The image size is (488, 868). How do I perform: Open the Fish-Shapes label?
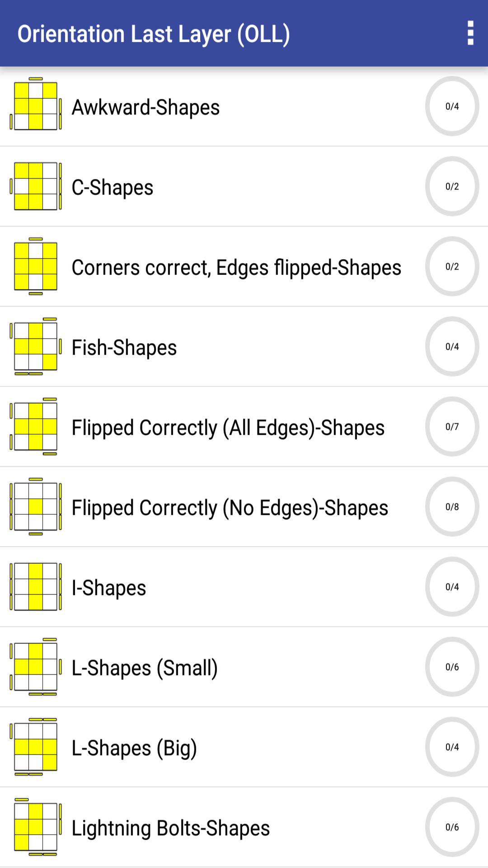tap(124, 348)
